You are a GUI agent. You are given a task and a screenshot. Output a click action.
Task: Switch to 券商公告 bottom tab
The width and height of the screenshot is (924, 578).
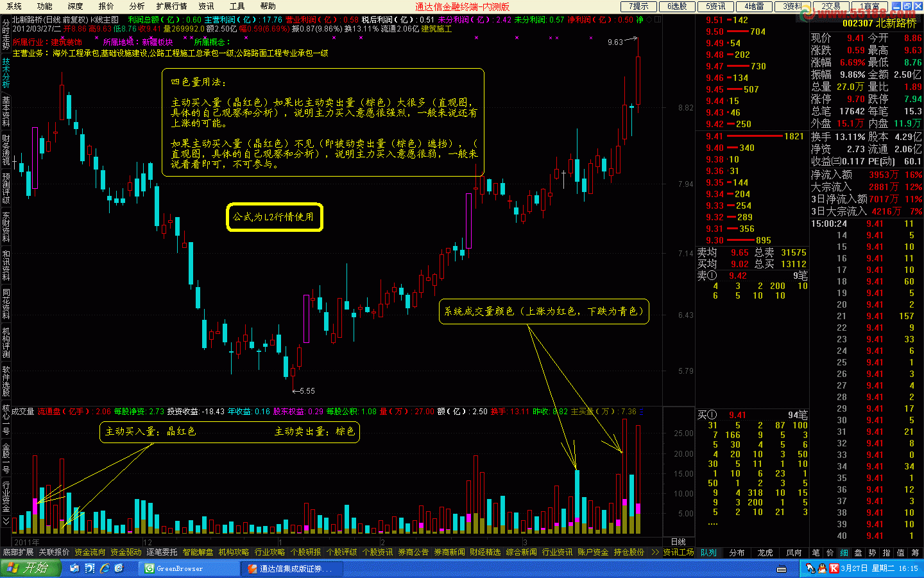[413, 552]
